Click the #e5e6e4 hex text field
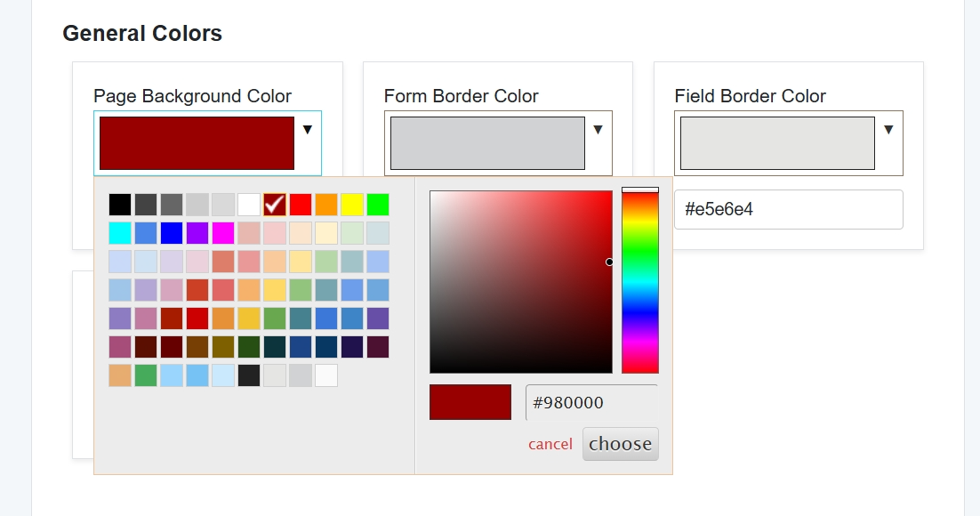980x516 pixels. 788,209
